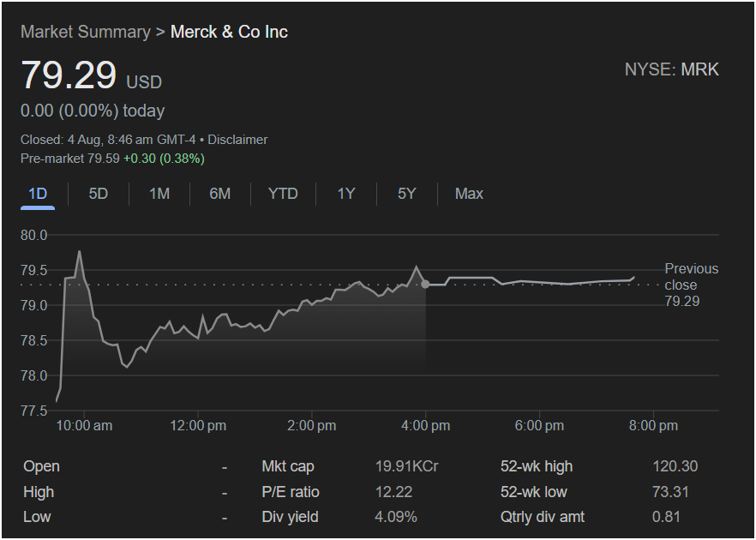The width and height of the screenshot is (756, 540).
Task: Click the Div yield 4.09% value
Action: point(396,518)
